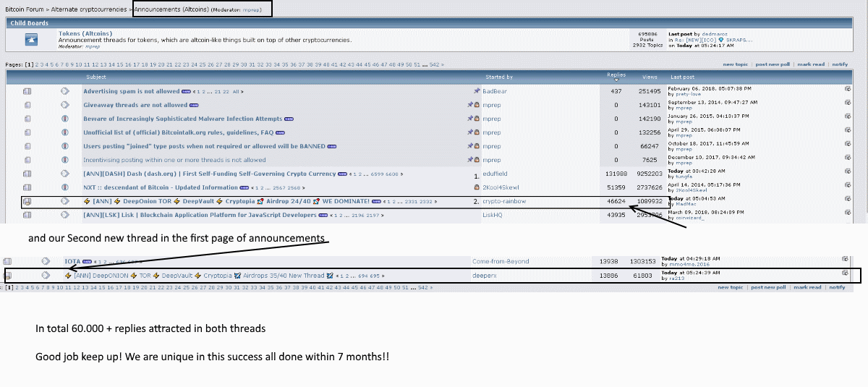
Task: Open Announcements (Altcoins) breadcrumb link
Action: [x=171, y=9]
